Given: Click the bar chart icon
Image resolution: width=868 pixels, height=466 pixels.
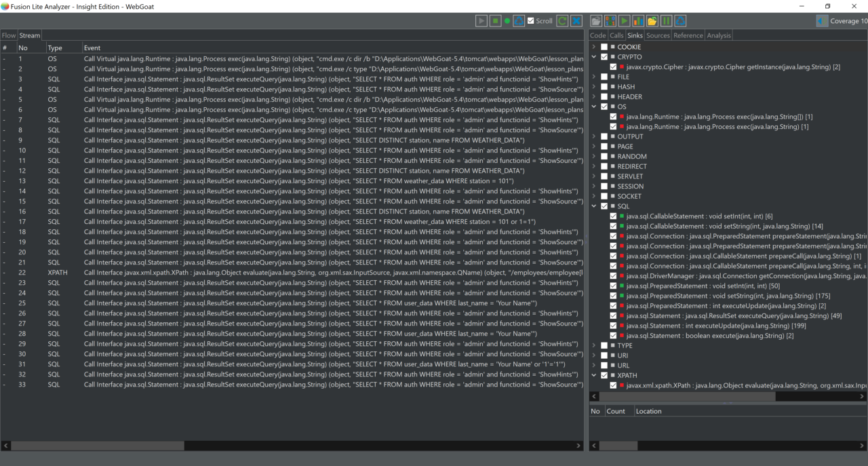Looking at the screenshot, I should [x=638, y=21].
